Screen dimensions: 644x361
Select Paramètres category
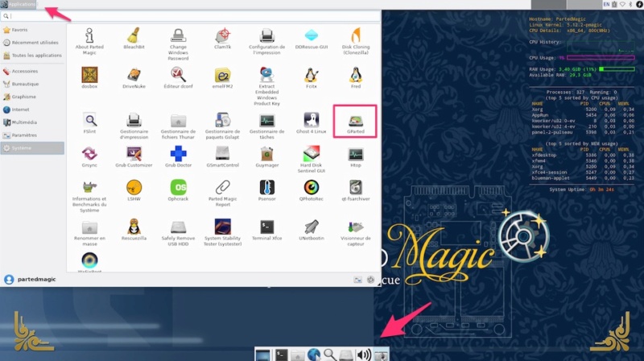[32, 135]
